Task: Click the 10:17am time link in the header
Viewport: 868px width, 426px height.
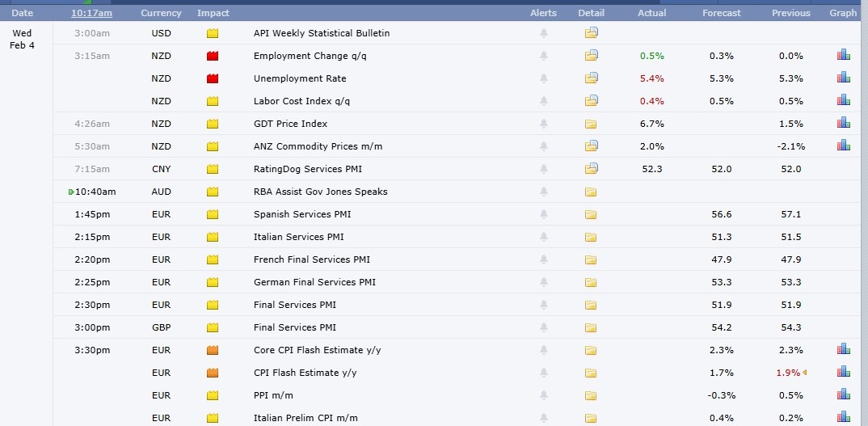Action: (x=91, y=13)
